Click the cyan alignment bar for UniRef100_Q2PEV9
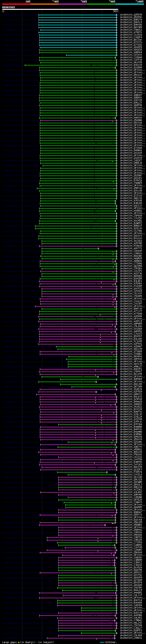This screenshot has height=644, width=146. pyautogui.click(x=78, y=15)
